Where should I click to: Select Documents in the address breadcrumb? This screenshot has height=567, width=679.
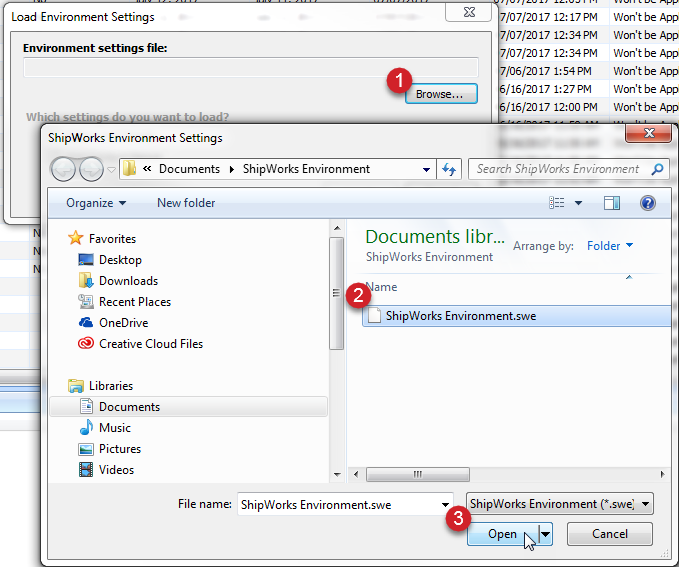pos(189,169)
